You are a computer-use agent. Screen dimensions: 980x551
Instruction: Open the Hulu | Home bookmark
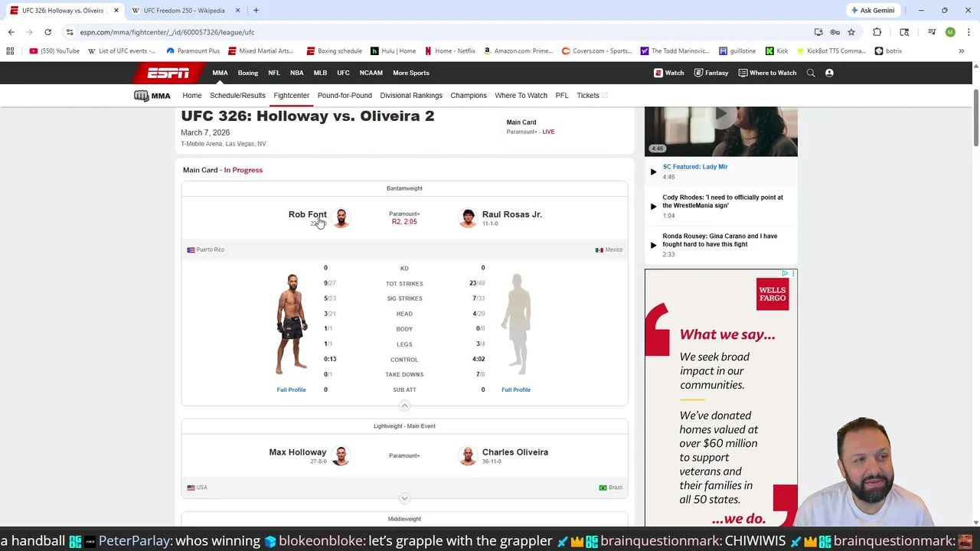click(x=394, y=51)
